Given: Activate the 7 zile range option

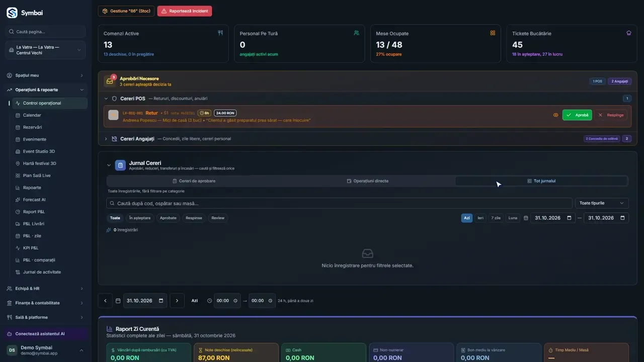Looking at the screenshot, I should 496,218.
